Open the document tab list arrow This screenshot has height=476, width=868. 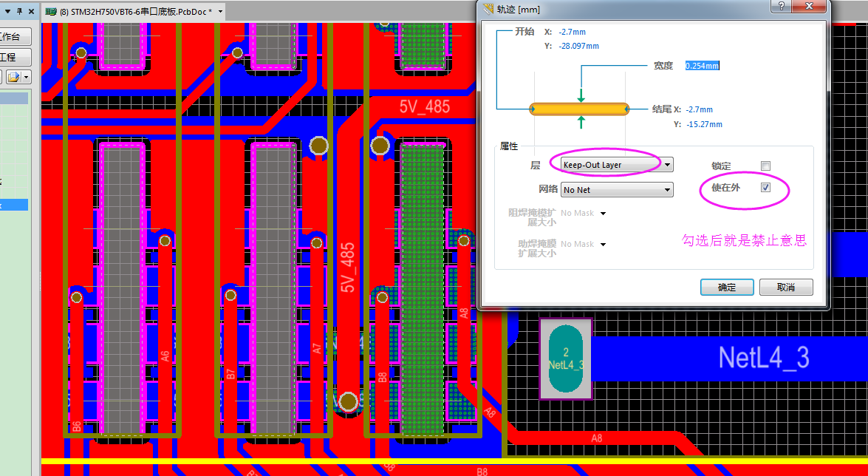point(221,12)
